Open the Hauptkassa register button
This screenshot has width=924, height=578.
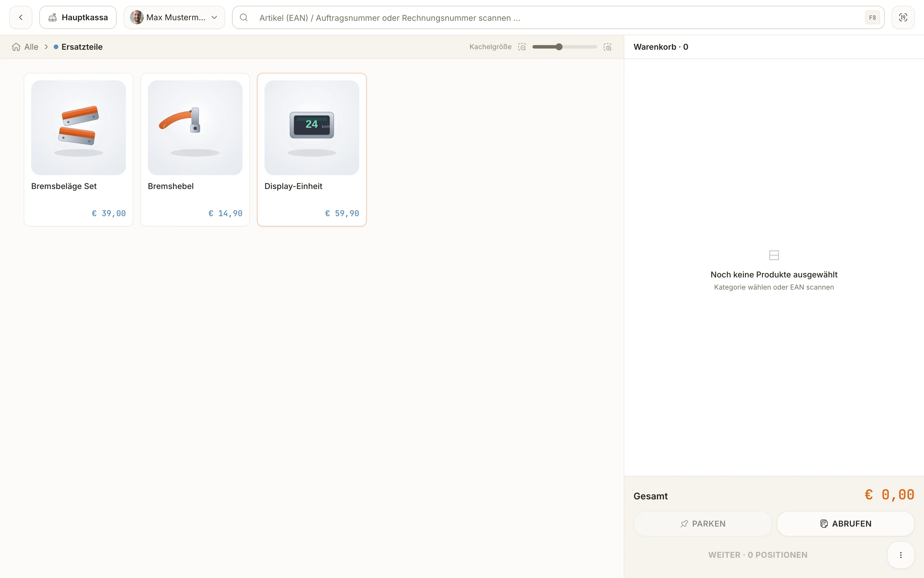click(78, 17)
